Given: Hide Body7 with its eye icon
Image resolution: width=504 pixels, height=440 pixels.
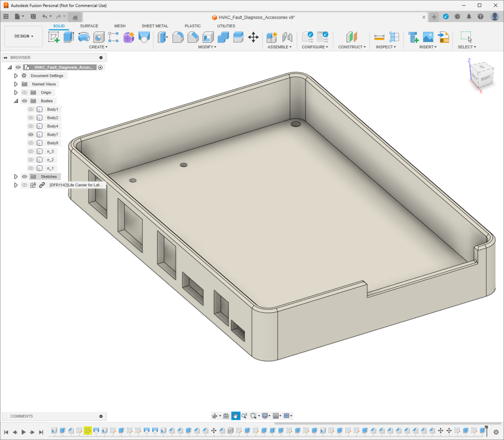Looking at the screenshot, I should tap(31, 135).
